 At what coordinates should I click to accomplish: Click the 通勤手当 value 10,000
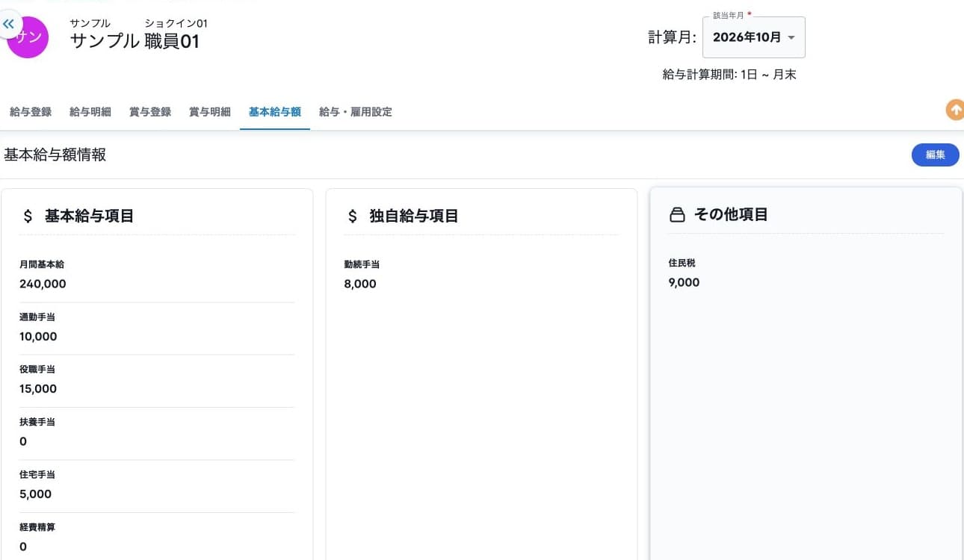[38, 337]
